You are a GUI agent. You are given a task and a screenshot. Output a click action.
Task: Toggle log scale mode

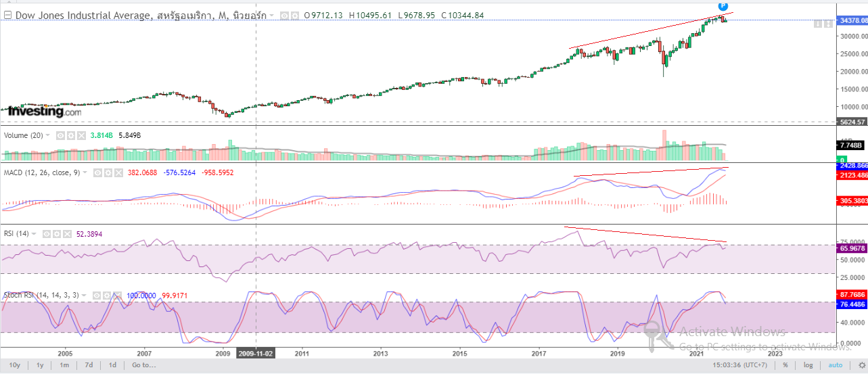click(808, 365)
